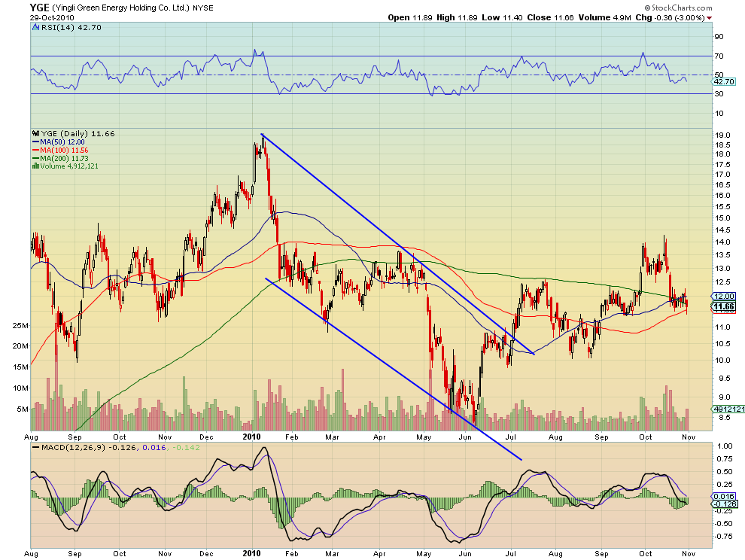Image resolution: width=745 pixels, height=560 pixels.
Task: Click the chart date 29-Oct-2010
Action: point(51,17)
